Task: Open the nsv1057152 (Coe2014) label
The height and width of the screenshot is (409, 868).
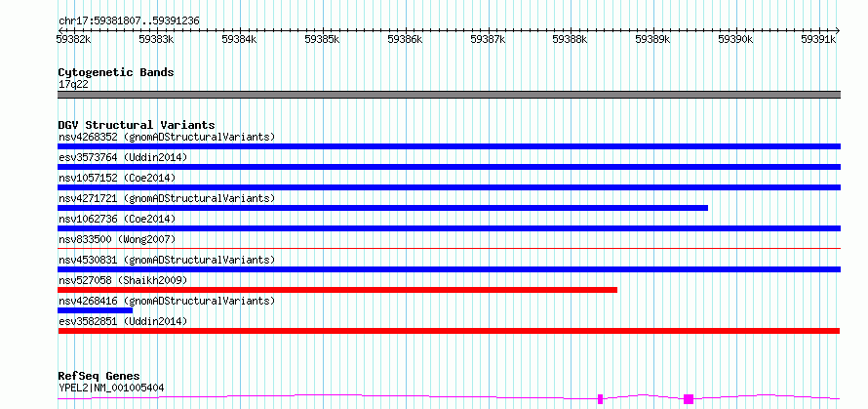Action: click(117, 178)
